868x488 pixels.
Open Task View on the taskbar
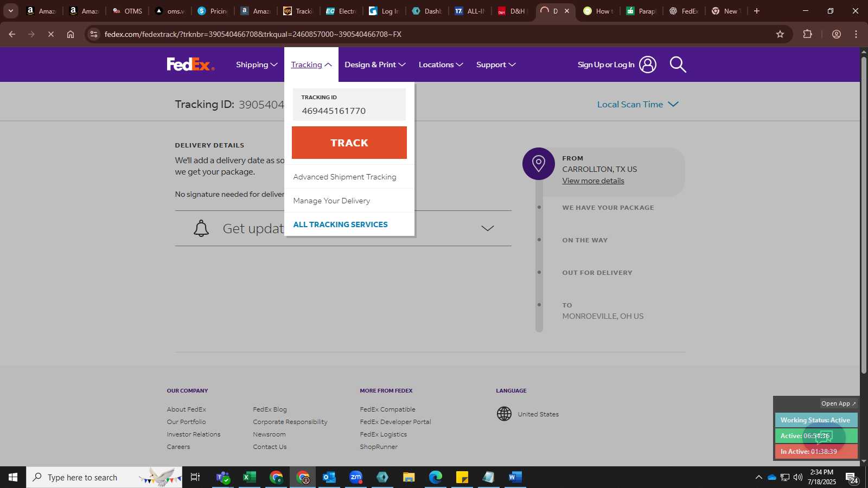coord(195,477)
